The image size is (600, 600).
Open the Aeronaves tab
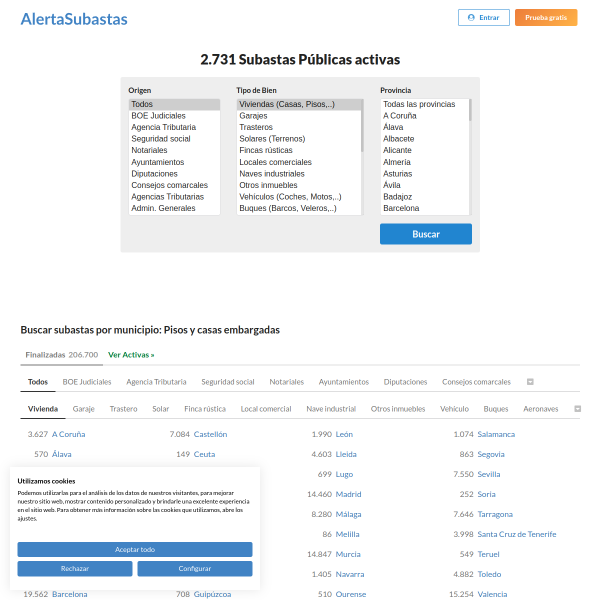[541, 409]
